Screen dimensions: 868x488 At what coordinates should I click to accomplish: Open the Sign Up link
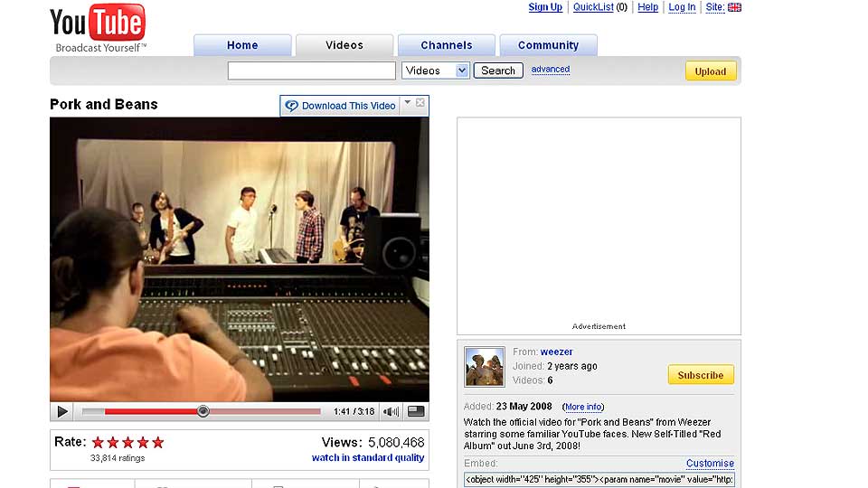tap(545, 7)
